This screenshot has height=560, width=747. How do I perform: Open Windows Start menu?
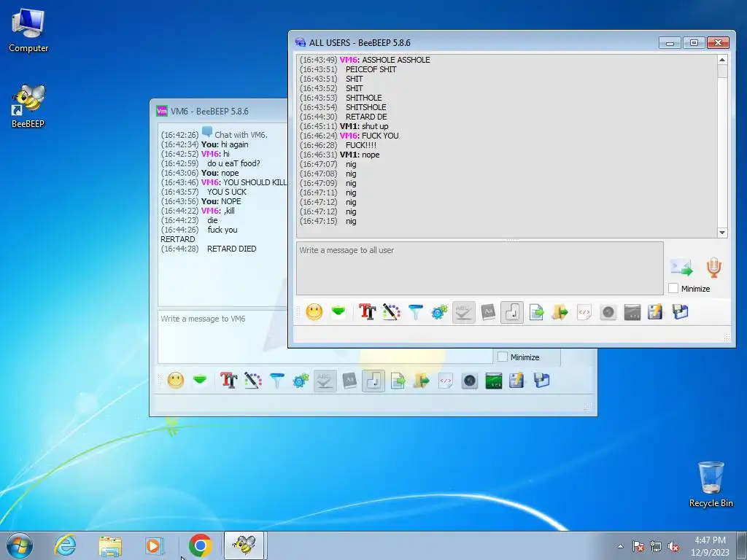tap(20, 545)
